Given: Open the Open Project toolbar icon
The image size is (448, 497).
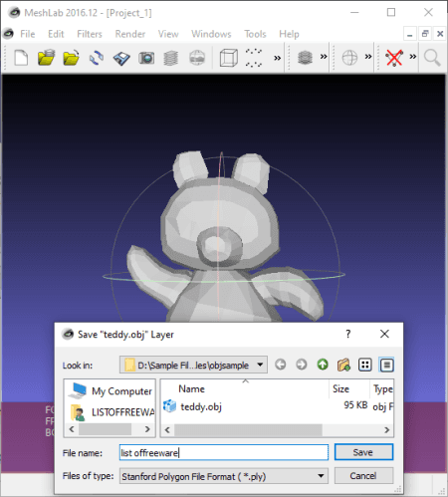Looking at the screenshot, I should 46,58.
